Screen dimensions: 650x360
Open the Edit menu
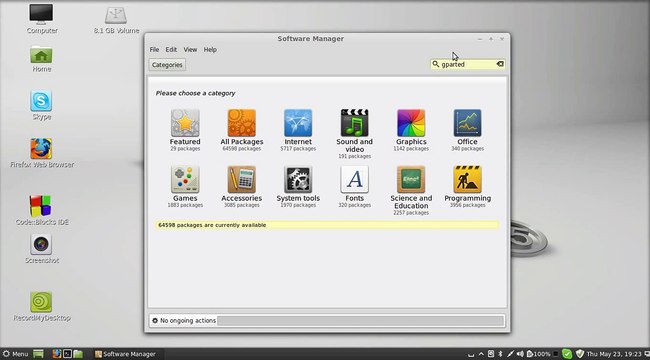pos(171,49)
